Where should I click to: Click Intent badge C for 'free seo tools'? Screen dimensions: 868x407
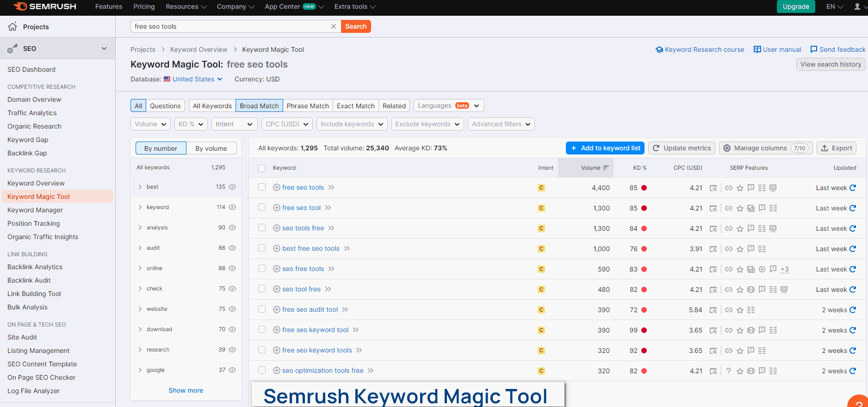(x=541, y=188)
